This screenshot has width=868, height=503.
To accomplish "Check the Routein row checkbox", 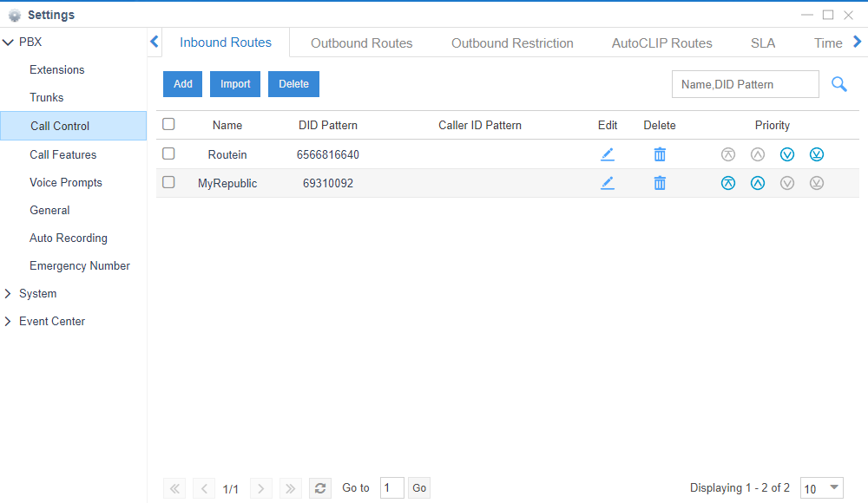I will click(168, 154).
